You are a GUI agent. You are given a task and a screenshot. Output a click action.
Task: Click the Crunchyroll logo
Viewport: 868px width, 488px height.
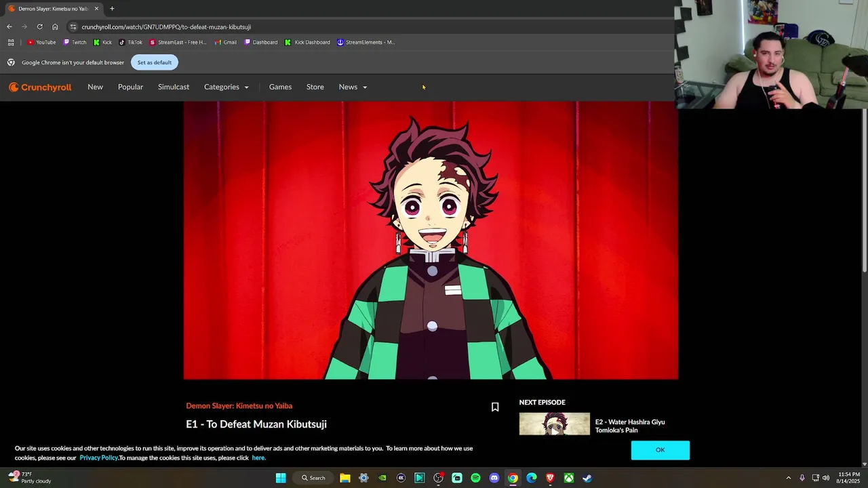click(x=40, y=87)
